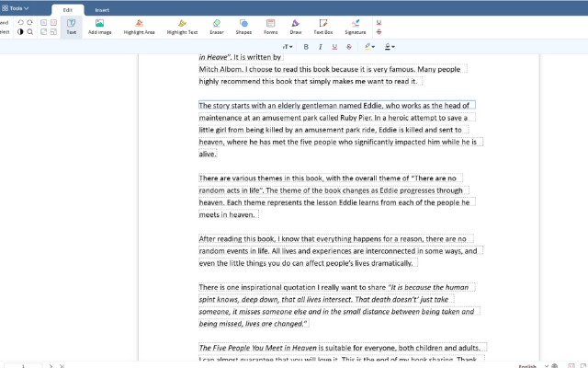Activate the Highlight Area tool
588x368 pixels.
point(139,27)
